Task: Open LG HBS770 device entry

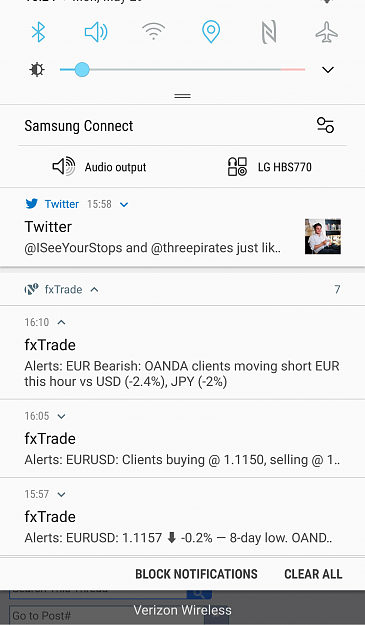Action: point(270,167)
